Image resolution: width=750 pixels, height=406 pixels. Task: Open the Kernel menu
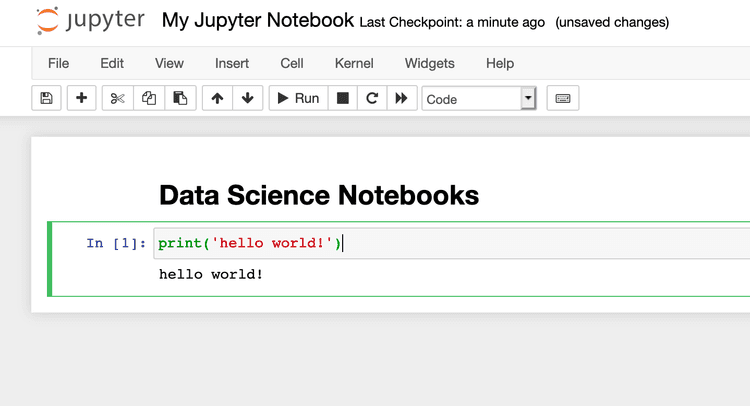(354, 63)
